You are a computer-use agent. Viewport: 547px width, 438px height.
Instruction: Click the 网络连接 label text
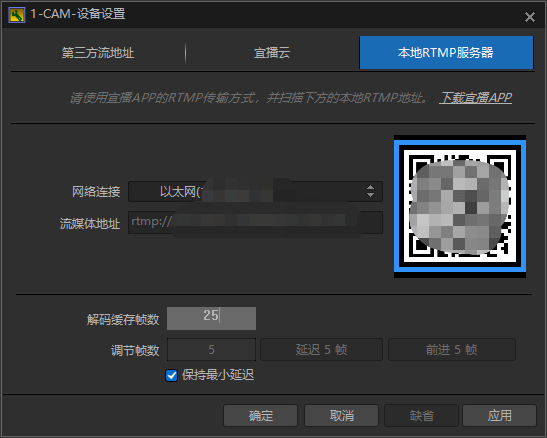[x=96, y=192]
